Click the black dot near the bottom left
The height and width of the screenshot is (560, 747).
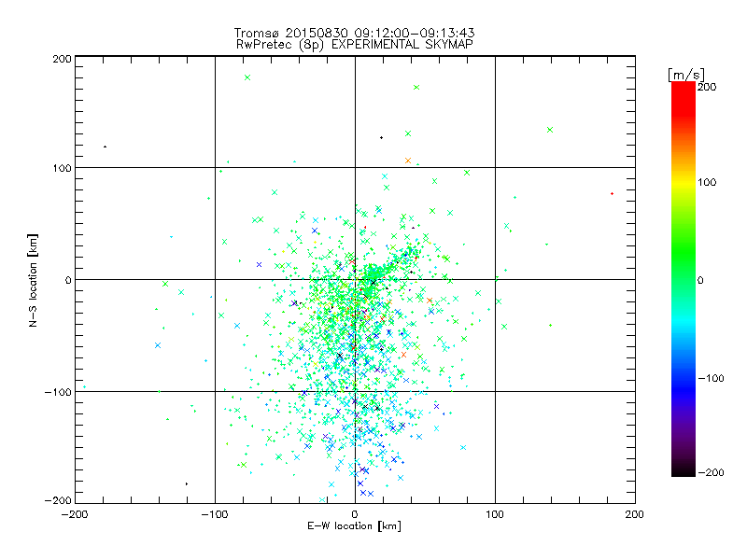tap(186, 484)
